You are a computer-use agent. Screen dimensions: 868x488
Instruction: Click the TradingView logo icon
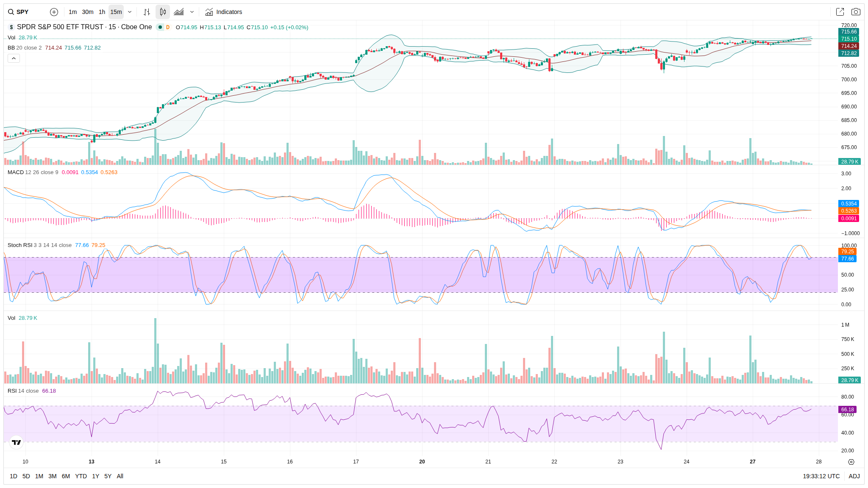[x=16, y=442]
